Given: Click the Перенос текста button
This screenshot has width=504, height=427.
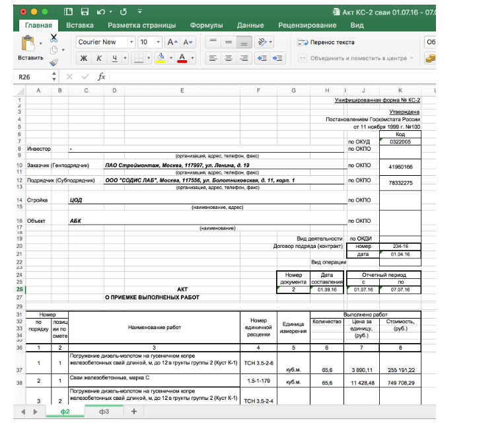Looking at the screenshot, I should (x=326, y=42).
